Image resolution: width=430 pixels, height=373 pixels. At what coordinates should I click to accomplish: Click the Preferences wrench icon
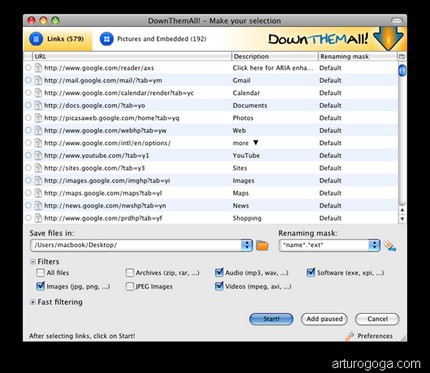[349, 336]
